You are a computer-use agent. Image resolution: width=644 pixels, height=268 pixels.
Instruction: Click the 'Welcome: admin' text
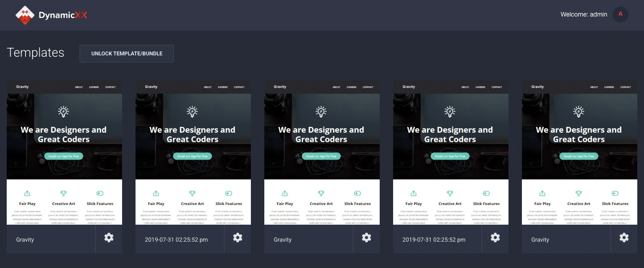pos(584,14)
